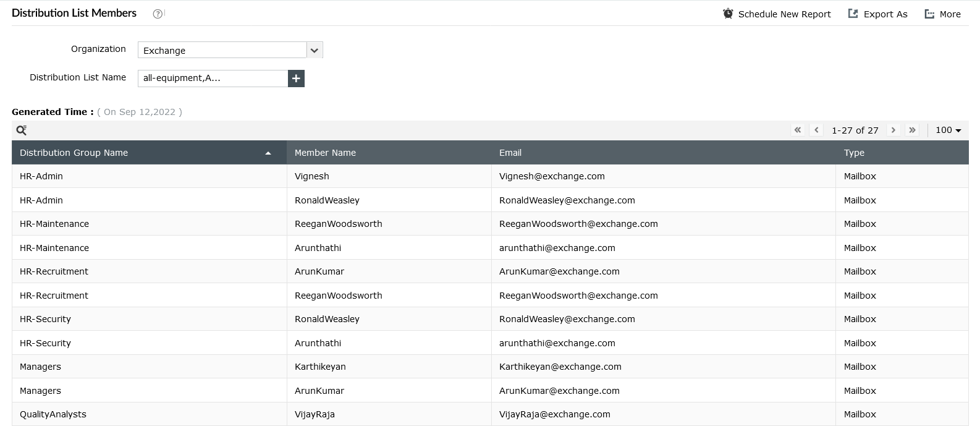Expand the Organization dropdown arrow

[315, 50]
